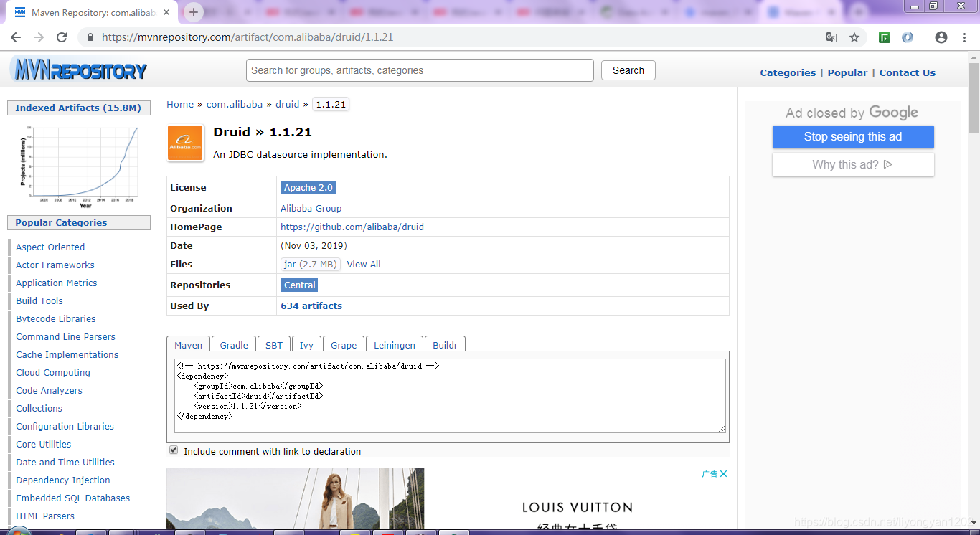
Task: Open Actor Frameworks category
Action: tap(55, 265)
